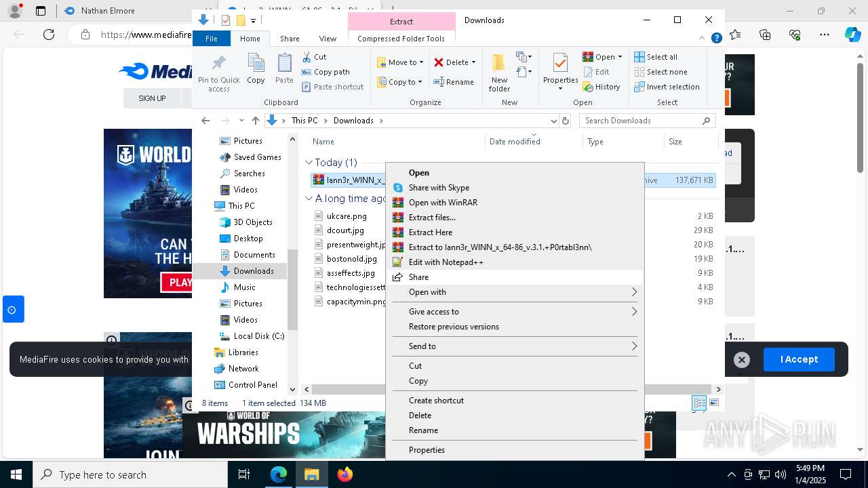Image resolution: width=868 pixels, height=488 pixels.
Task: Click Copy path in ribbon
Action: point(325,72)
